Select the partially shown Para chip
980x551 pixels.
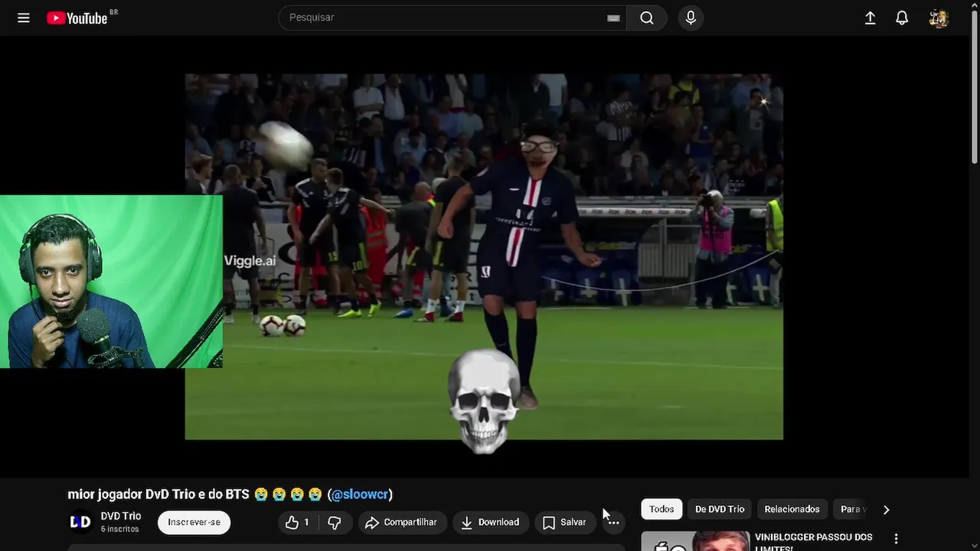click(851, 509)
